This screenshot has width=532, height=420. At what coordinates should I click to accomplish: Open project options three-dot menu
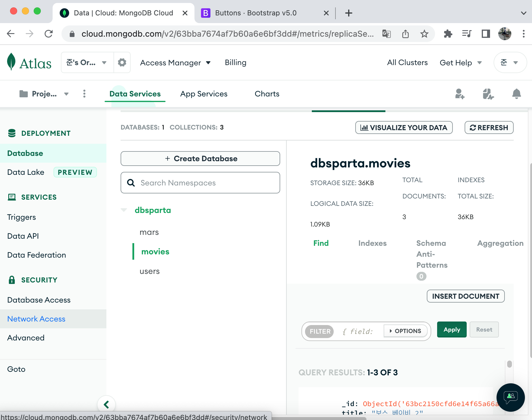coord(84,94)
